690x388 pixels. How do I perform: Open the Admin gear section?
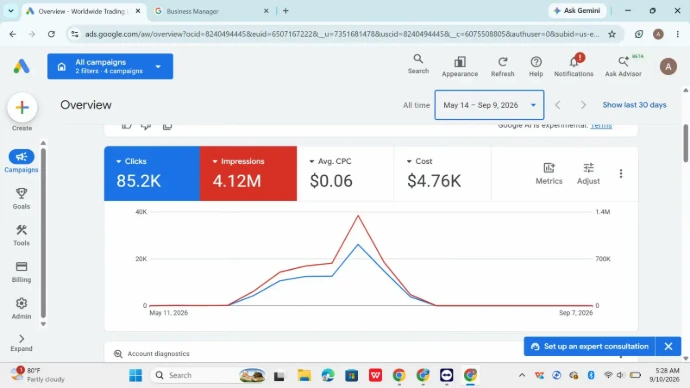(21, 308)
